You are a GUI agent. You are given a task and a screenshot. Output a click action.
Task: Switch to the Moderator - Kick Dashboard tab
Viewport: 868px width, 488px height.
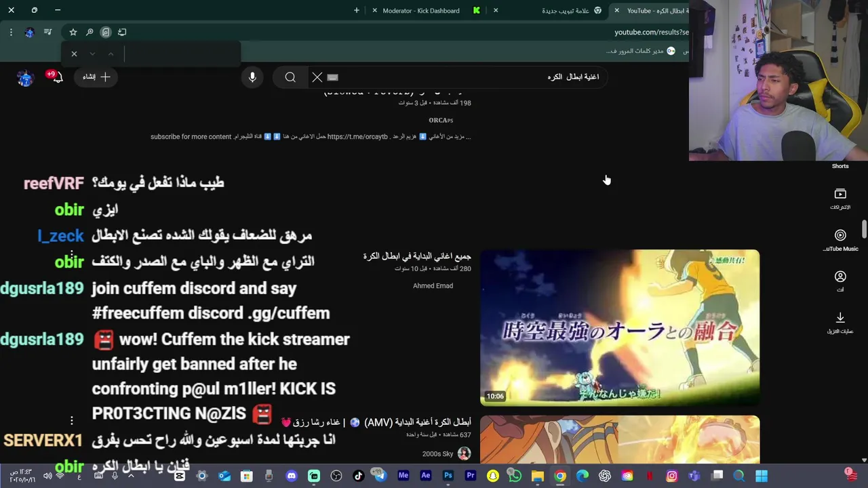click(420, 10)
